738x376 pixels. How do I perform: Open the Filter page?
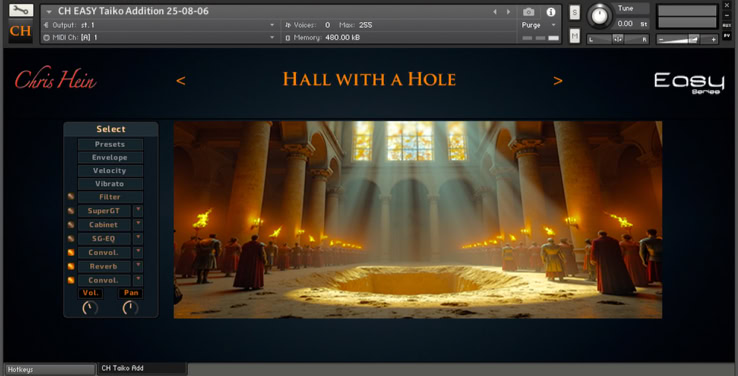pyautogui.click(x=110, y=197)
